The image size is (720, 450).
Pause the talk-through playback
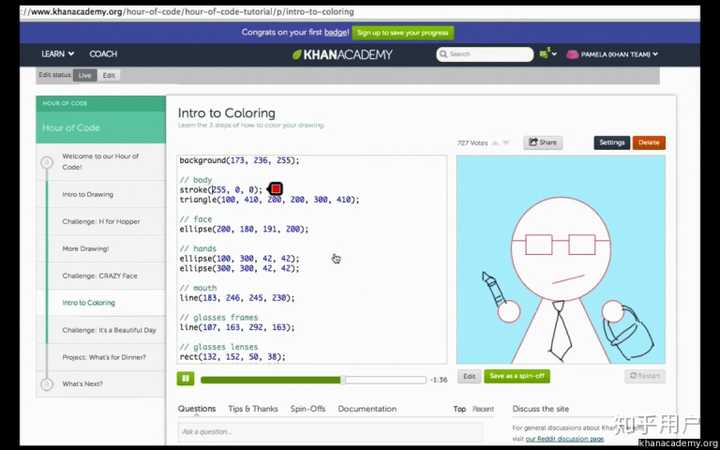(186, 379)
